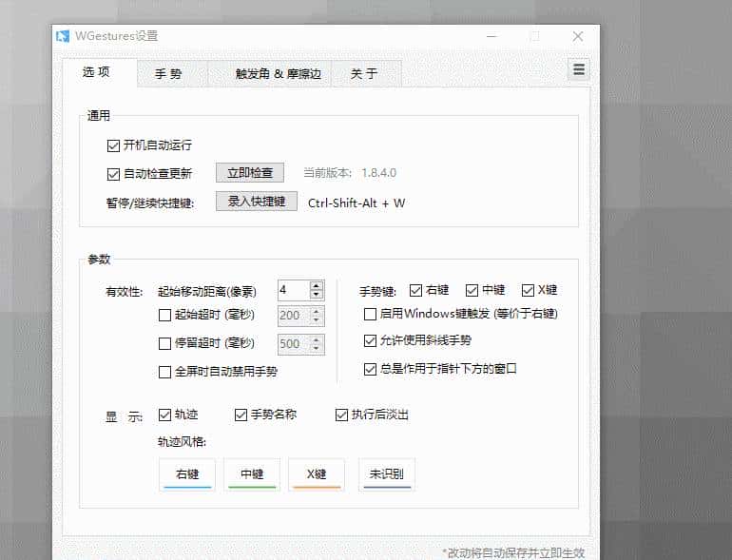Viewport: 732px width, 560px height.
Task: Click the 起始超时 200 value field
Action: click(294, 316)
